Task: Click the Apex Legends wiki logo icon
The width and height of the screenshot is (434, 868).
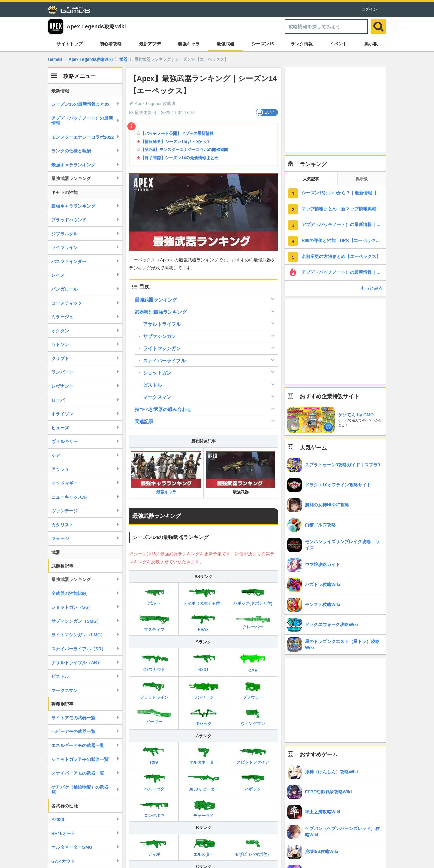Action: point(55,26)
